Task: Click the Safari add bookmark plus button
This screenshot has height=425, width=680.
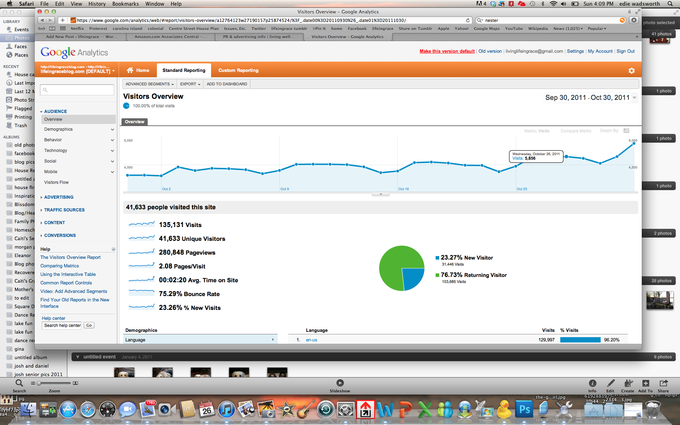Action: coord(62,20)
